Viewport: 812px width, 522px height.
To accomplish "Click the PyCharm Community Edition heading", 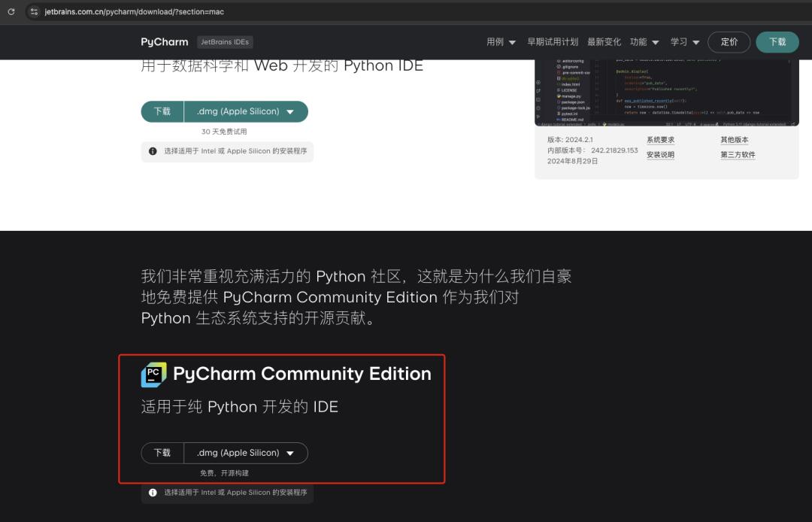I will tap(302, 374).
